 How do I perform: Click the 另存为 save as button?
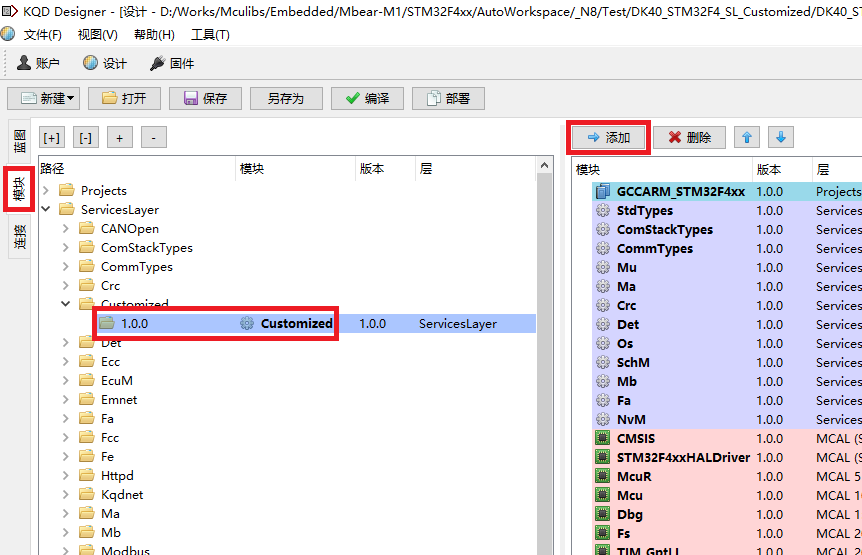click(x=285, y=98)
